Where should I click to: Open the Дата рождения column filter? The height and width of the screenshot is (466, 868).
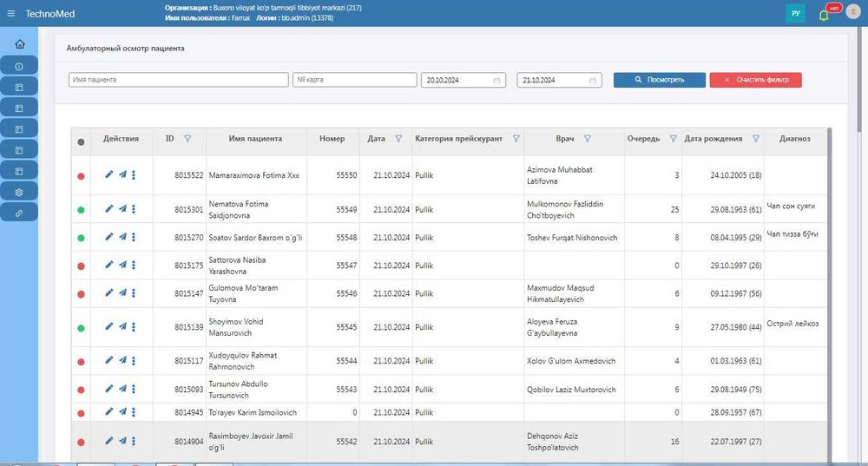coord(756,139)
